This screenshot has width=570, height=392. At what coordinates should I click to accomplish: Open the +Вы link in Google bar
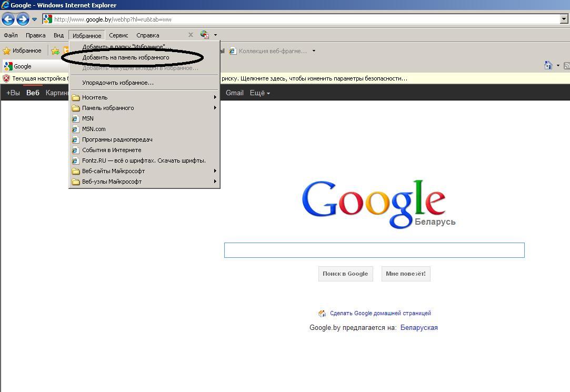coord(13,93)
